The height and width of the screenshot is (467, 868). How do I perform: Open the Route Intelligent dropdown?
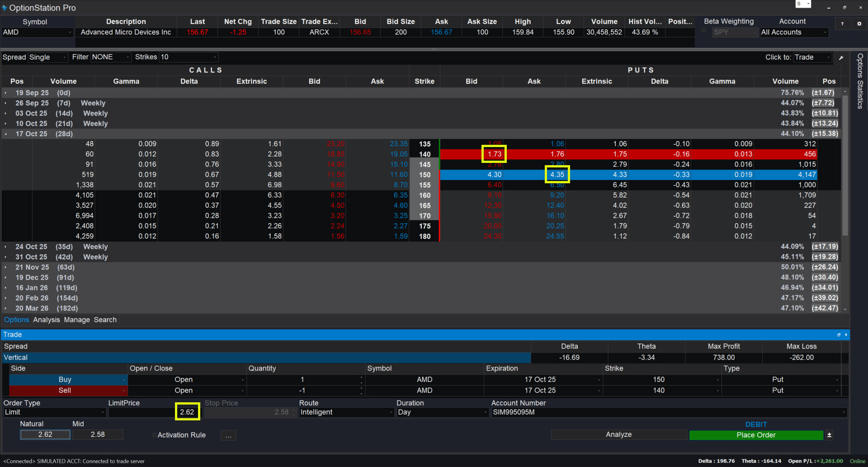point(391,412)
